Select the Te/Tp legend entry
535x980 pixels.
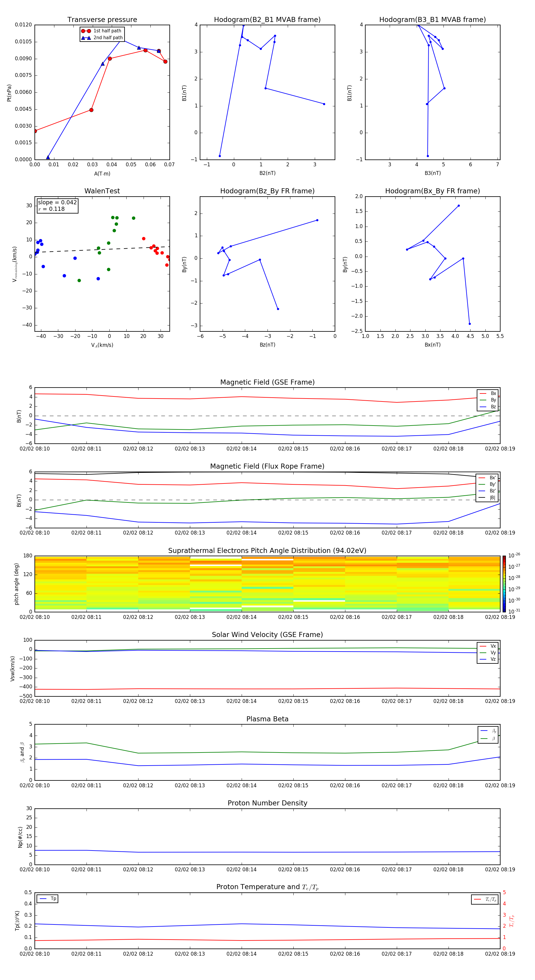coord(485,899)
